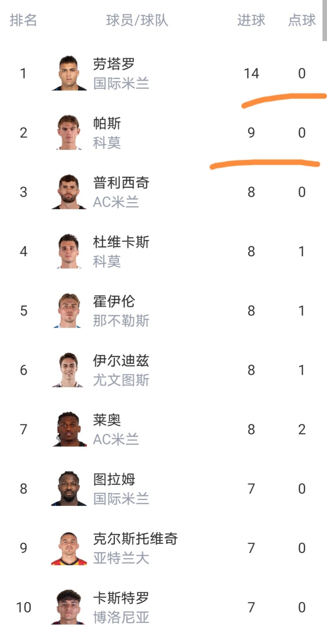This screenshot has height=644, width=327.
Task: Click the 球员/球队 column header
Action: 137,20
